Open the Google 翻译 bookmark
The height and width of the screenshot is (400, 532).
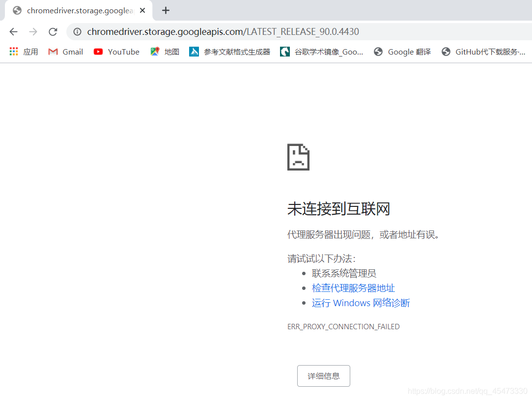point(402,52)
